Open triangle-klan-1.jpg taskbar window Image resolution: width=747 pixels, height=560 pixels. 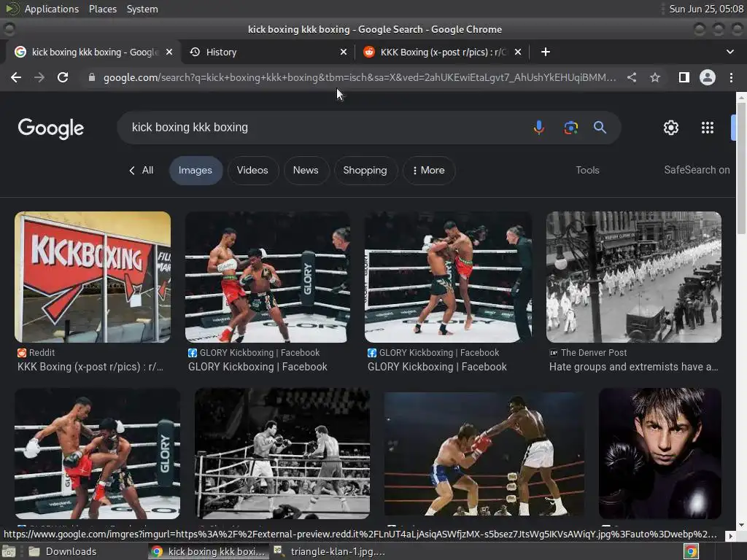[x=330, y=551]
